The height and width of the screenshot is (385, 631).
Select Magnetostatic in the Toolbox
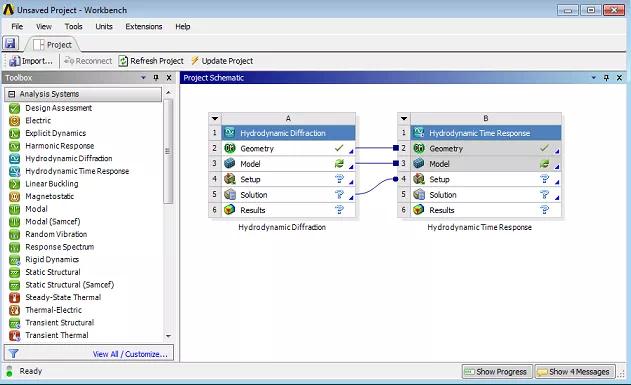[x=41, y=196]
